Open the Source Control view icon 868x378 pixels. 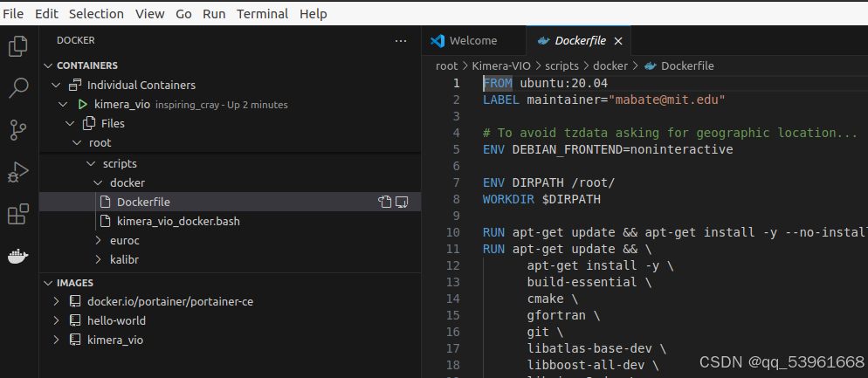coord(18,130)
